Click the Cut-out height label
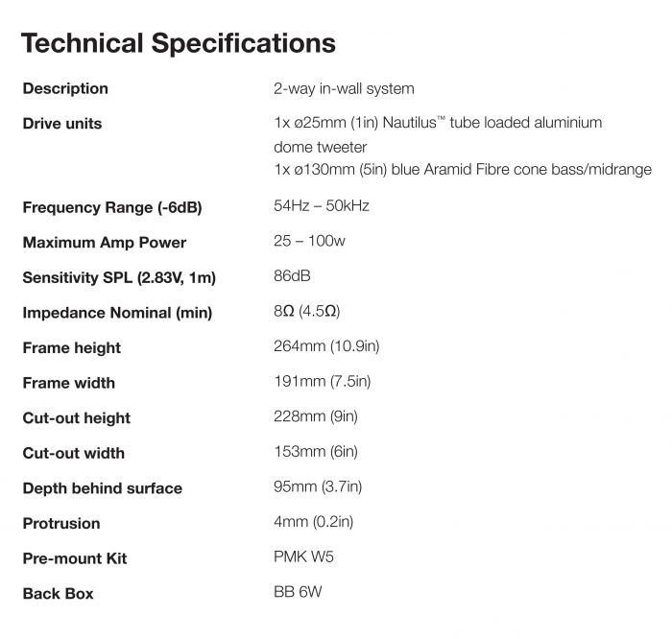The height and width of the screenshot is (639, 672). 77,418
